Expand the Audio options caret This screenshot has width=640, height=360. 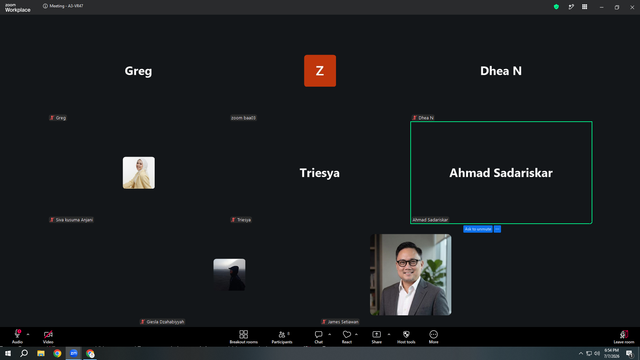pyautogui.click(x=28, y=334)
